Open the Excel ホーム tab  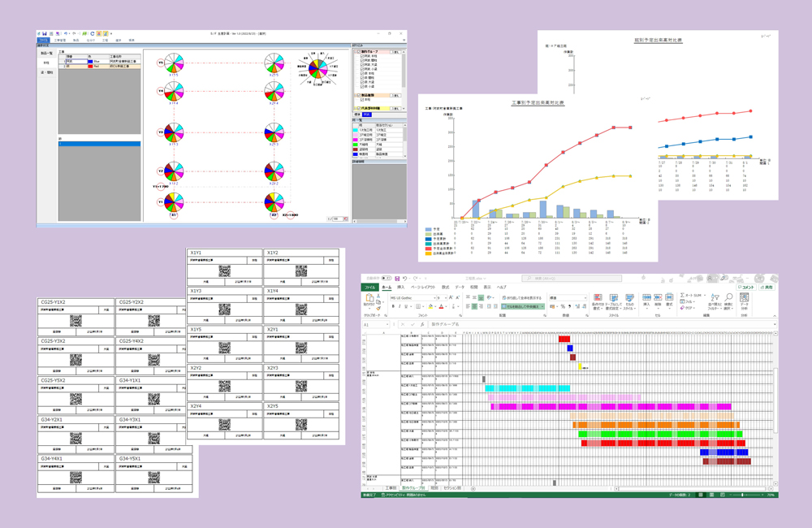(x=387, y=287)
